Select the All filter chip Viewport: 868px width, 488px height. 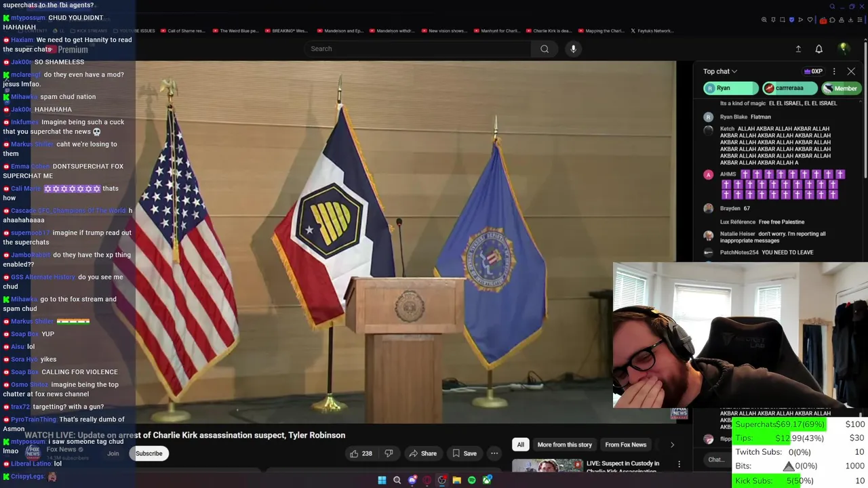tap(520, 445)
